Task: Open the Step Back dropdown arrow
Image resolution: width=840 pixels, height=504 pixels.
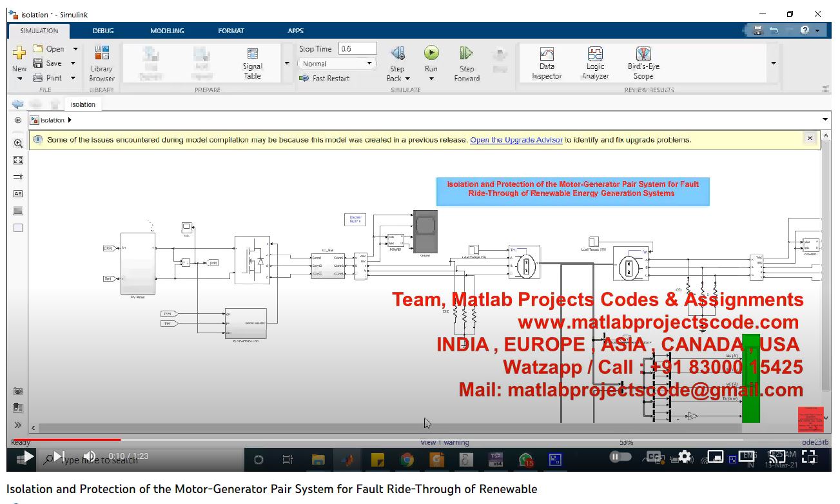Action: coord(407,79)
